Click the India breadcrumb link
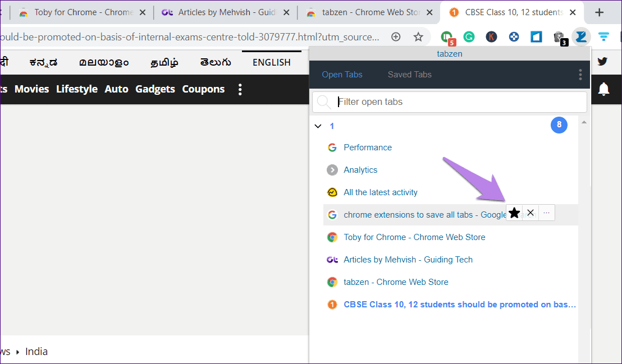The width and height of the screenshot is (622, 364). tap(36, 352)
